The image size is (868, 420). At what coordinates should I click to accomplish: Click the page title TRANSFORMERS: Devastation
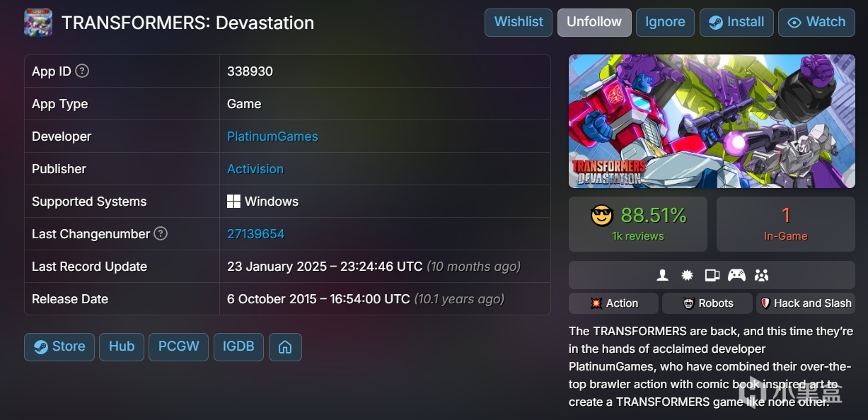[187, 23]
